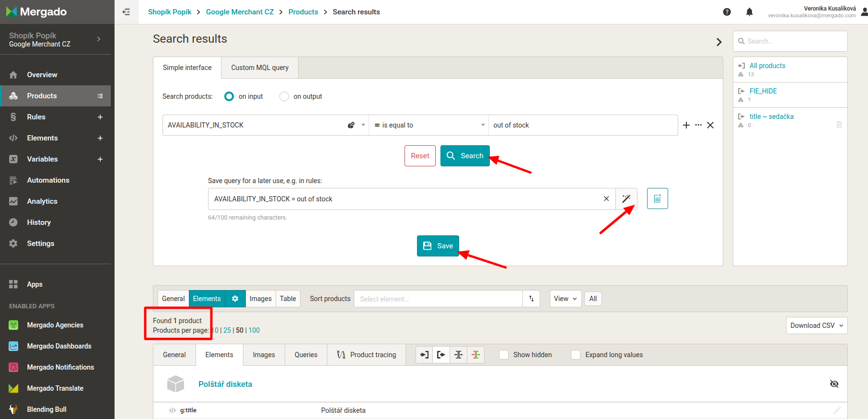Viewport: 868px width, 419px height.
Task: Open the View dropdown
Action: [x=566, y=299]
